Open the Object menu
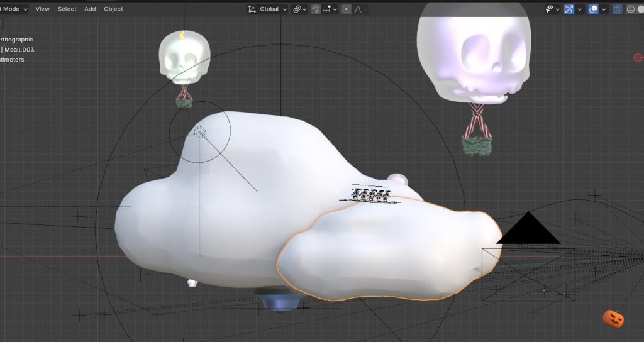This screenshot has height=342, width=644. pos(113,9)
